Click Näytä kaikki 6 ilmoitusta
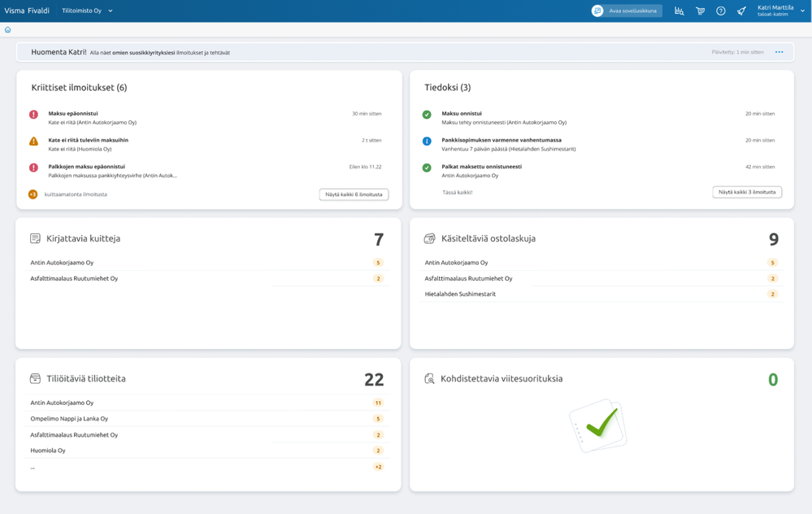This screenshot has width=812, height=514. pyautogui.click(x=354, y=194)
